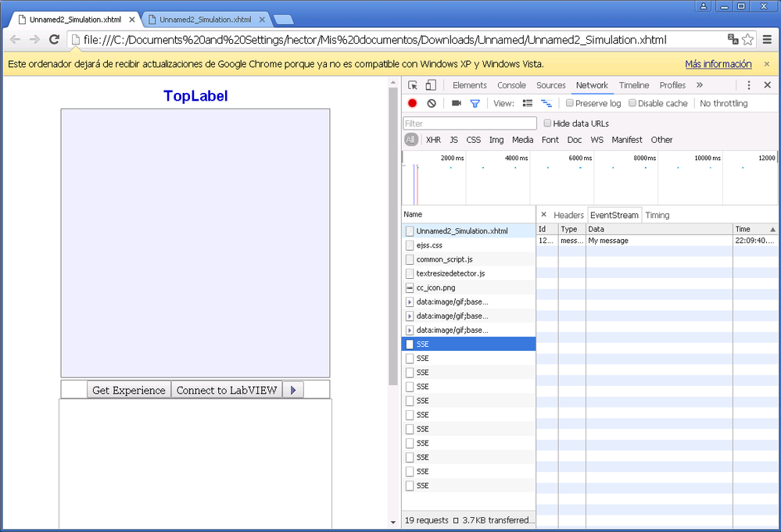The width and height of the screenshot is (781, 532).
Task: Filter requests by All
Action: click(411, 140)
